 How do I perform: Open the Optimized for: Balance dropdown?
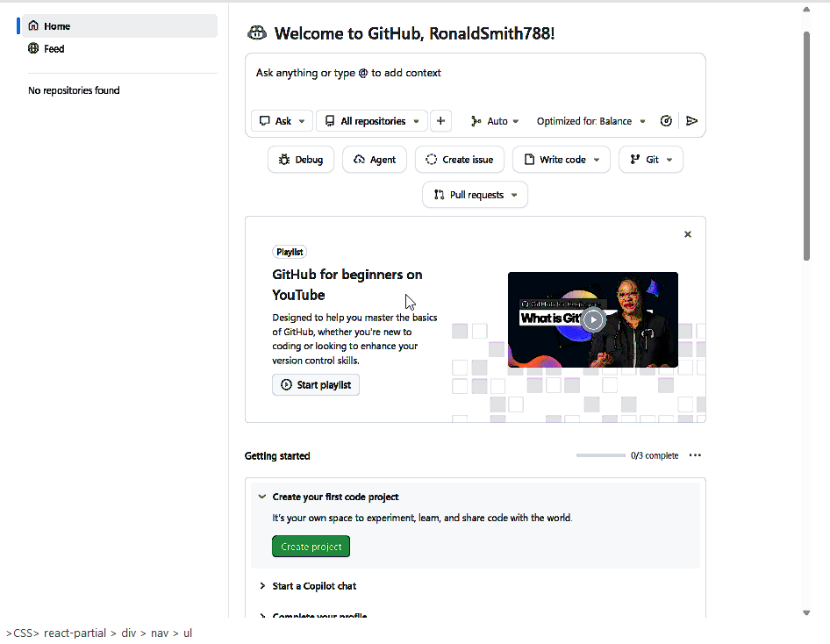point(590,121)
